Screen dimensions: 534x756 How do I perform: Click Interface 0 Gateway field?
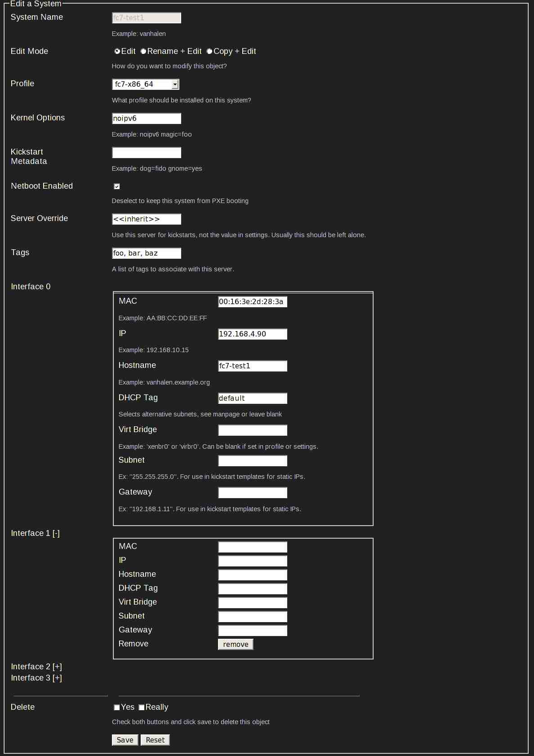click(253, 493)
